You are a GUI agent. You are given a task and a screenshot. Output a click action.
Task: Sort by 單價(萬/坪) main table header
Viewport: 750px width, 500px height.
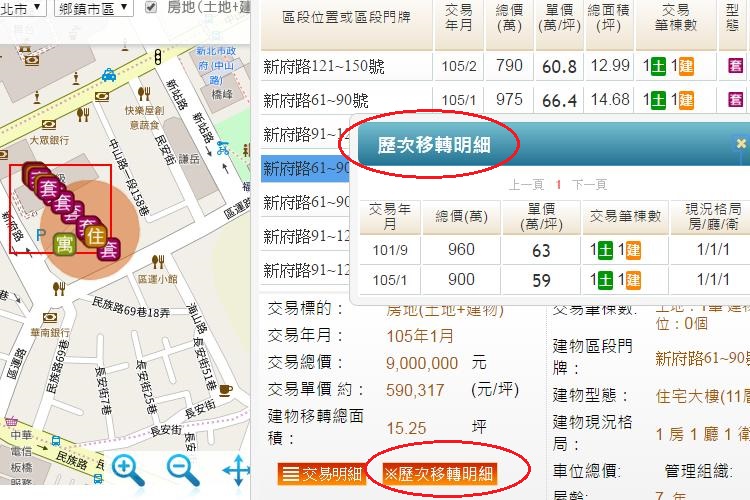coord(559,17)
